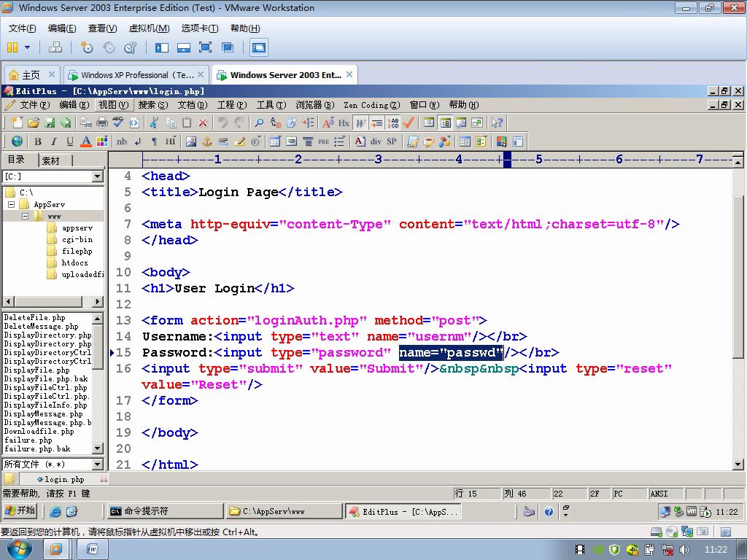Image resolution: width=747 pixels, height=560 pixels.
Task: Click VMware full screen toolbar icon
Action: (x=205, y=47)
